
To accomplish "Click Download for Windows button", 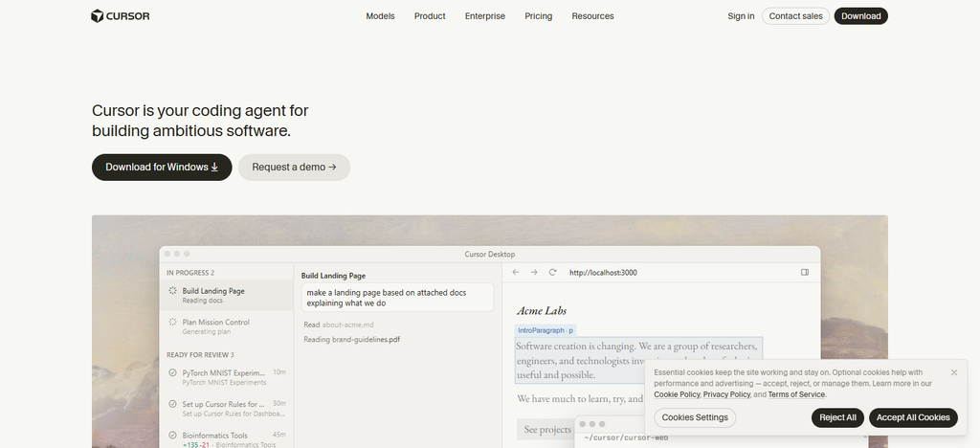I will (x=162, y=167).
